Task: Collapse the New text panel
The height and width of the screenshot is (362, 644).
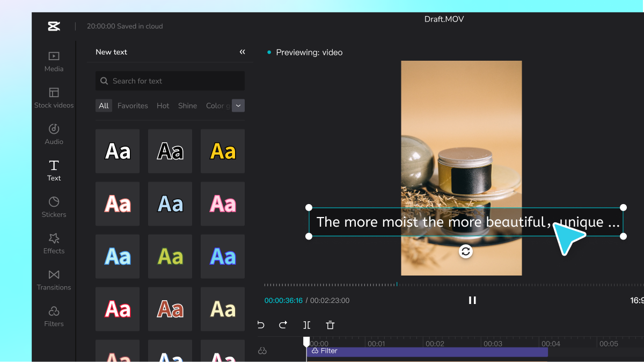Action: coord(242,52)
